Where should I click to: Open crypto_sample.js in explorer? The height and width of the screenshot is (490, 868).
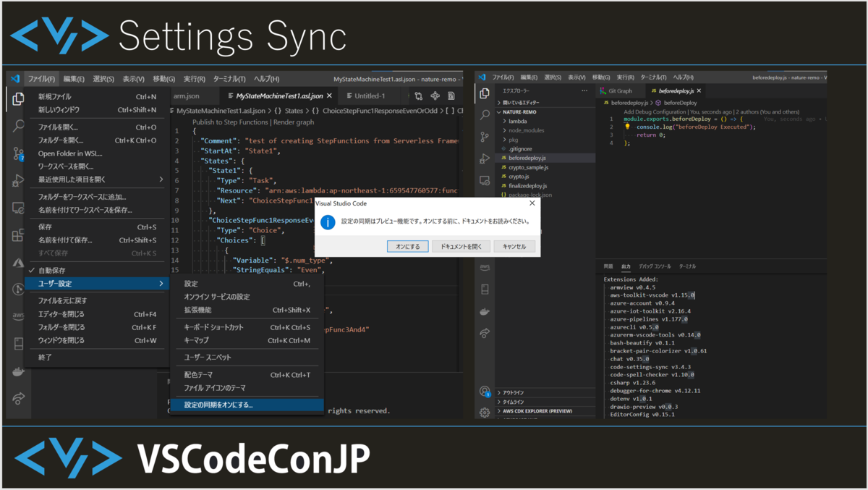545,166
